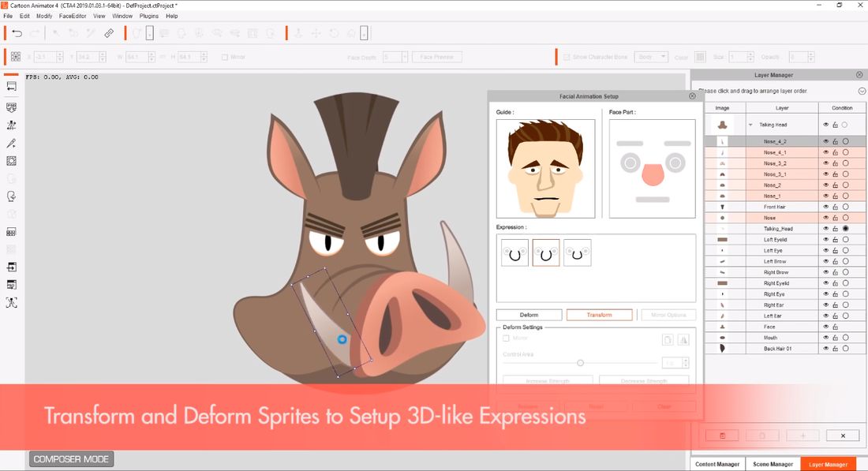Click the Deform button
Viewport: 868px width, 471px height.
[x=529, y=315]
